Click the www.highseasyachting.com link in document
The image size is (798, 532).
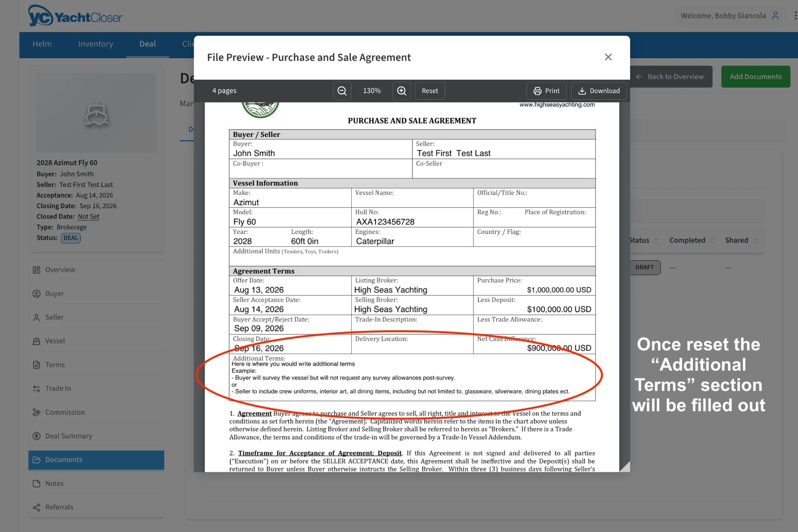point(557,105)
